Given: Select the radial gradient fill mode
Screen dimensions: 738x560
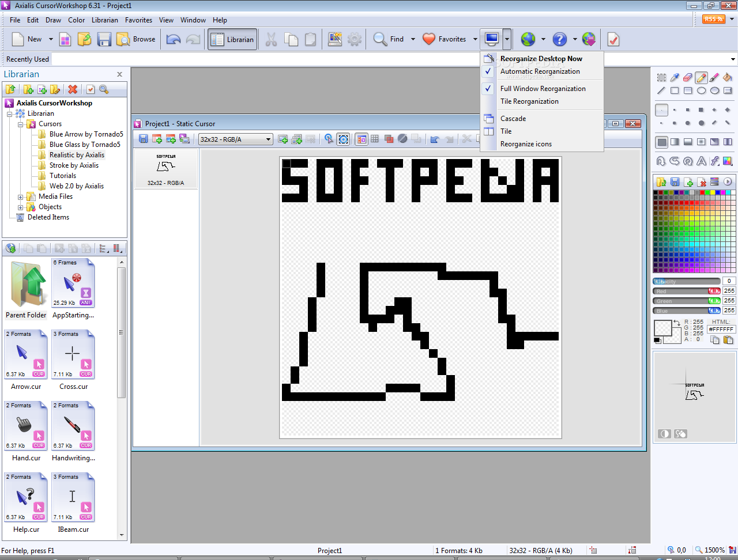Looking at the screenshot, I should click(x=701, y=142).
